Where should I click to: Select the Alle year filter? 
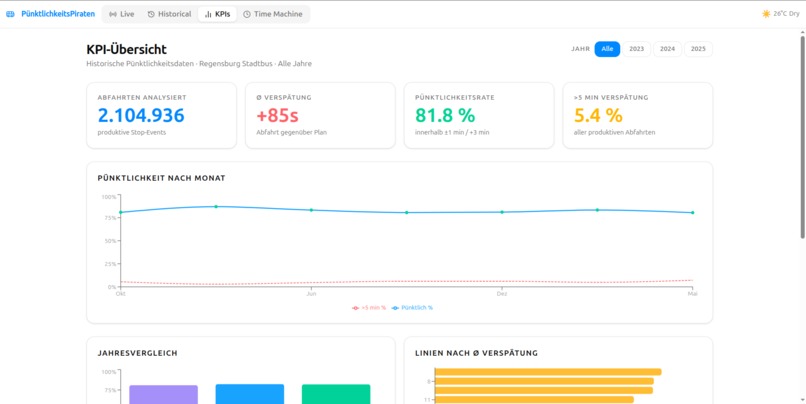[x=607, y=49]
